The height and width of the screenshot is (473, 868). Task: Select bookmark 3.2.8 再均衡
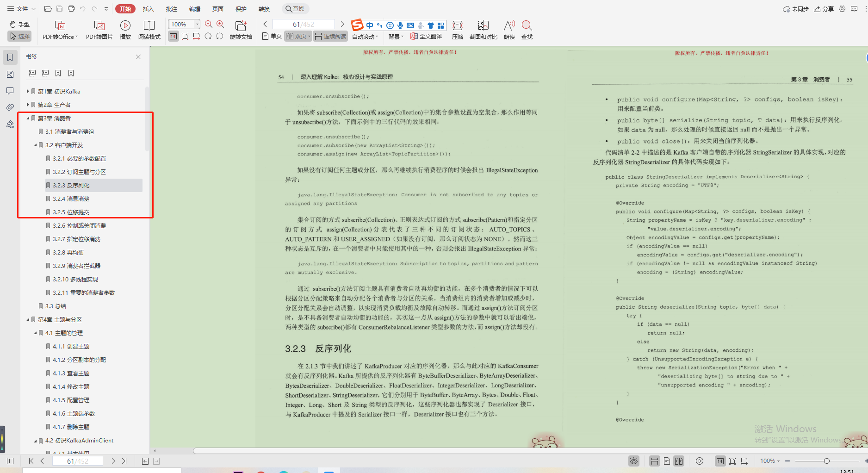tap(68, 252)
